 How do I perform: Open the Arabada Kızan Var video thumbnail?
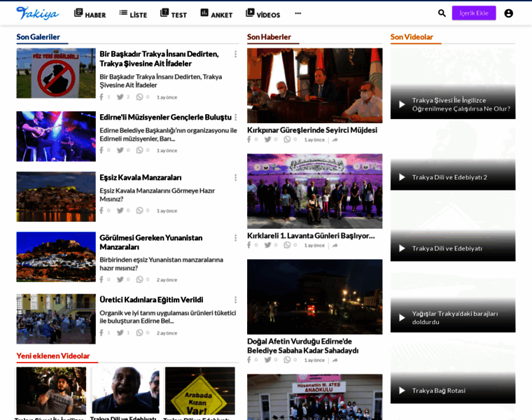pyautogui.click(x=199, y=391)
